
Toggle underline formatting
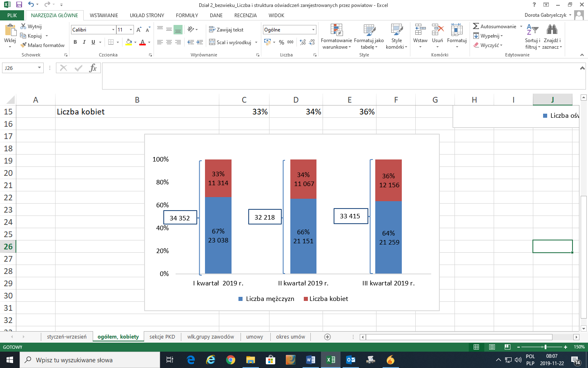[93, 42]
